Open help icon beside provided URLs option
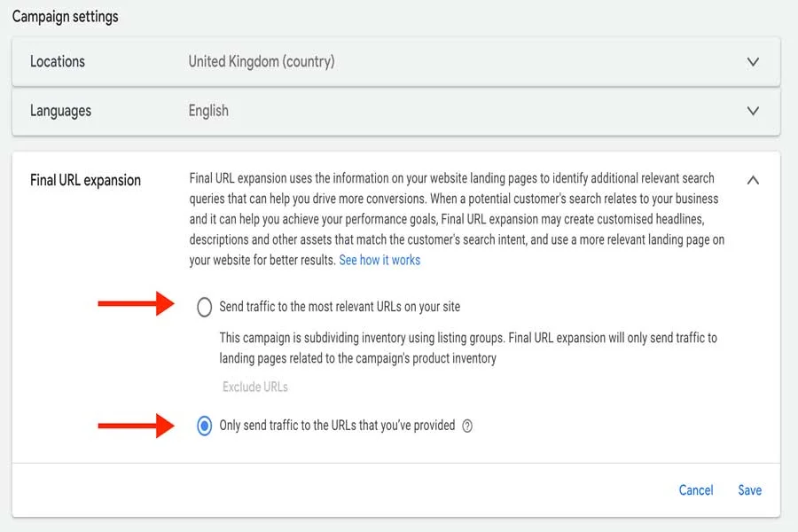798x532 pixels. [x=467, y=426]
